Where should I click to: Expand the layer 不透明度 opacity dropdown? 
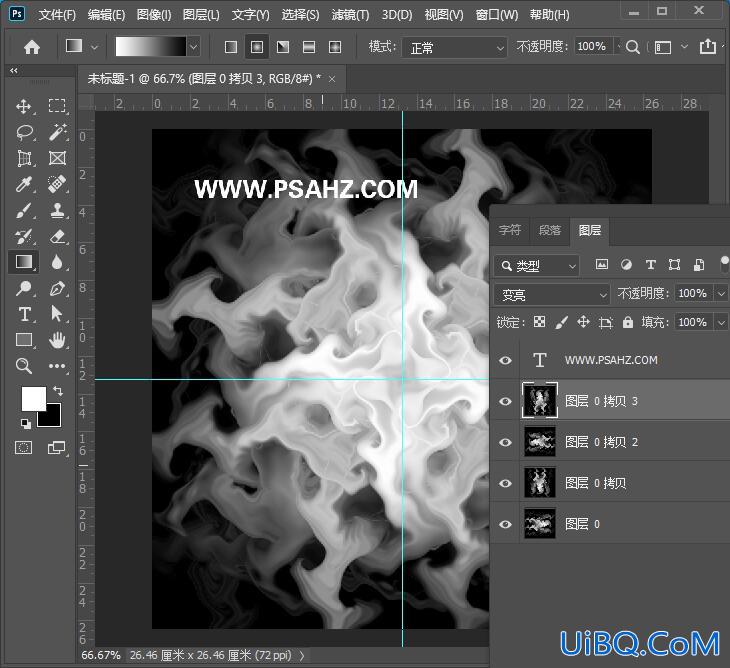721,294
